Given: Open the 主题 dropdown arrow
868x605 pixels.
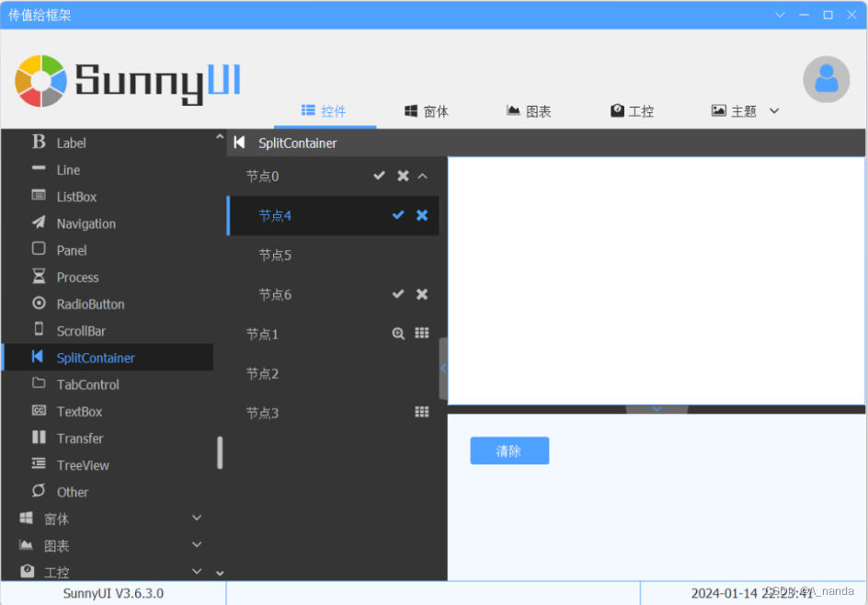Looking at the screenshot, I should (774, 111).
